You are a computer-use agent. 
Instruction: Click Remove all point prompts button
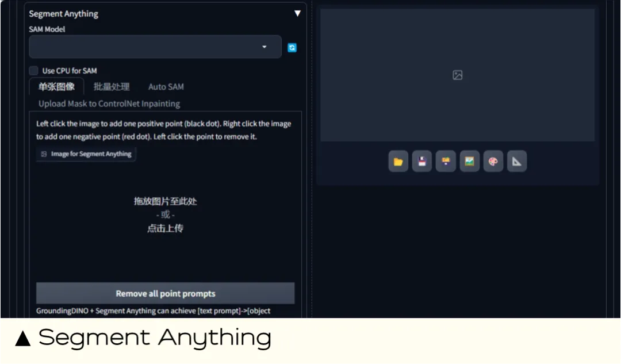click(x=165, y=293)
